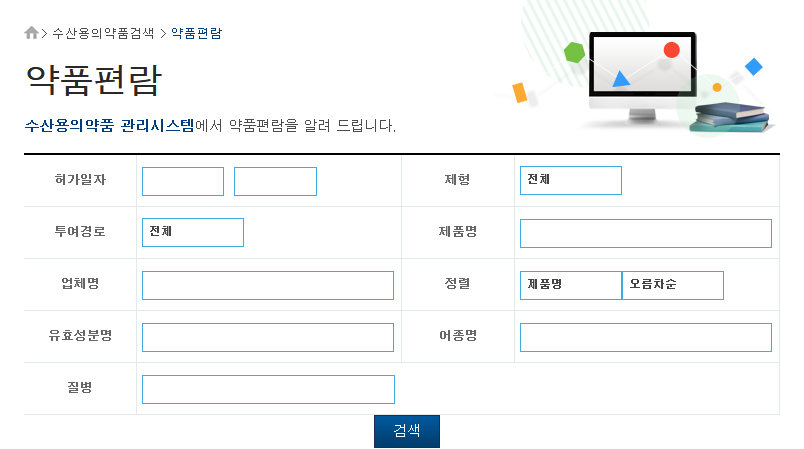Open the 정렬 order dropdown showing 오름차순

673,285
